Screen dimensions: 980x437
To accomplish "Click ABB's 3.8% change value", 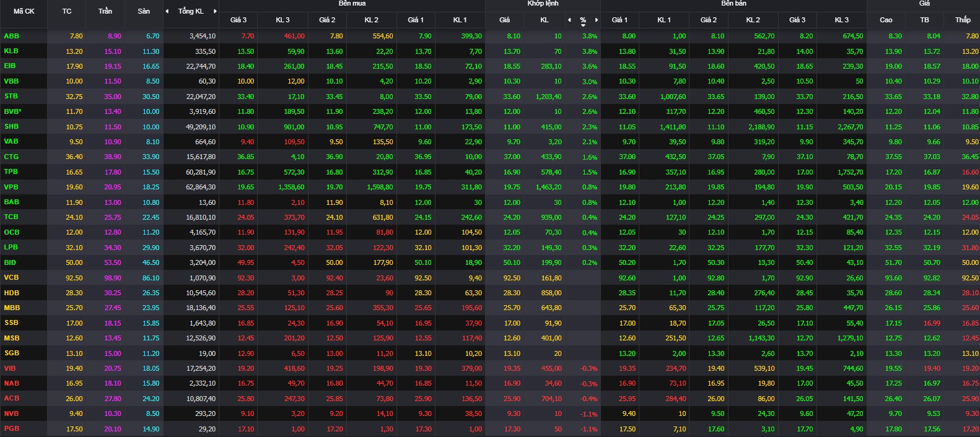I will [x=590, y=37].
